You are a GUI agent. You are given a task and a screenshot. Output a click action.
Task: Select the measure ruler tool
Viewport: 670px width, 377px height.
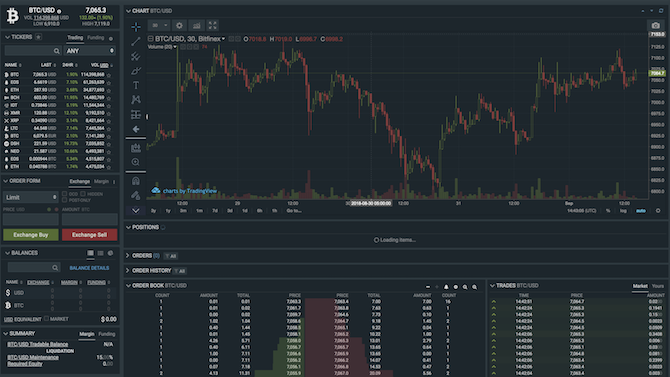[x=136, y=148]
